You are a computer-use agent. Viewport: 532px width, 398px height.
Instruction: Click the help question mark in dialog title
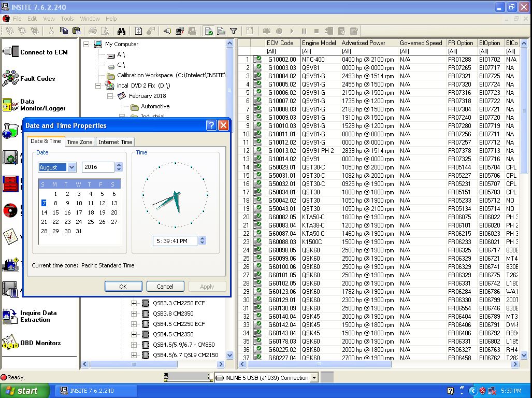[211, 125]
